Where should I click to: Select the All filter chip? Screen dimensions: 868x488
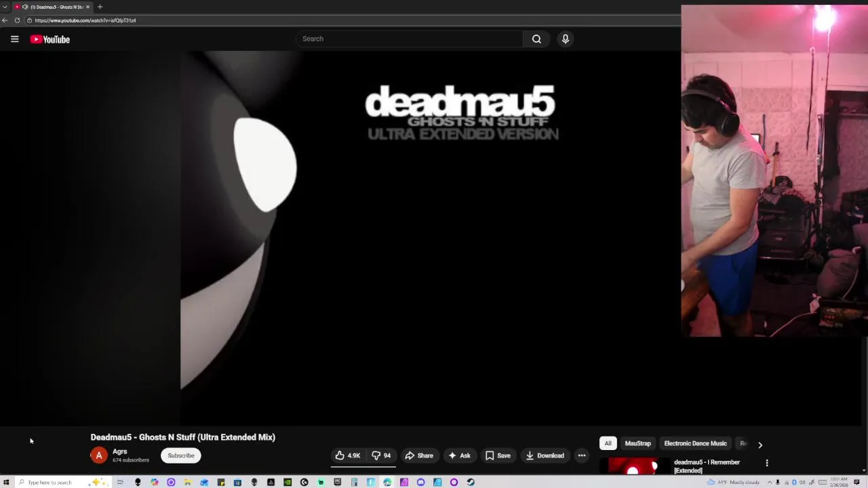click(x=608, y=443)
